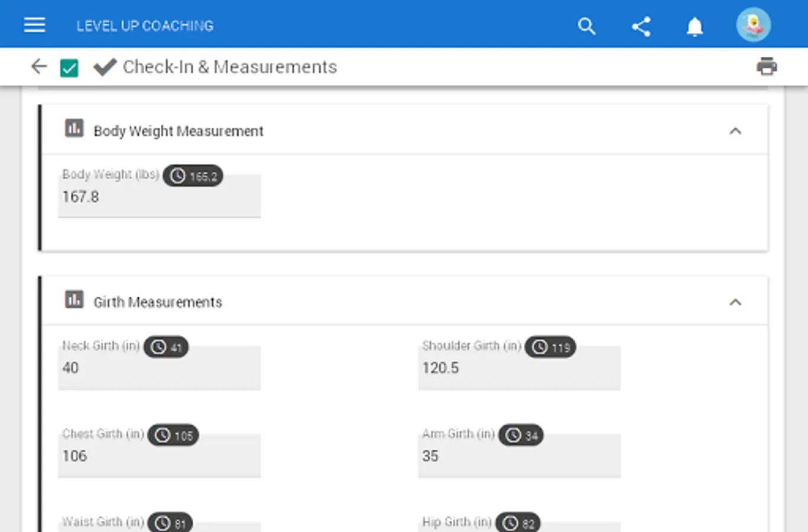Edit the Shoulder Girth field 120.5
This screenshot has height=532, width=808.
[x=520, y=367]
